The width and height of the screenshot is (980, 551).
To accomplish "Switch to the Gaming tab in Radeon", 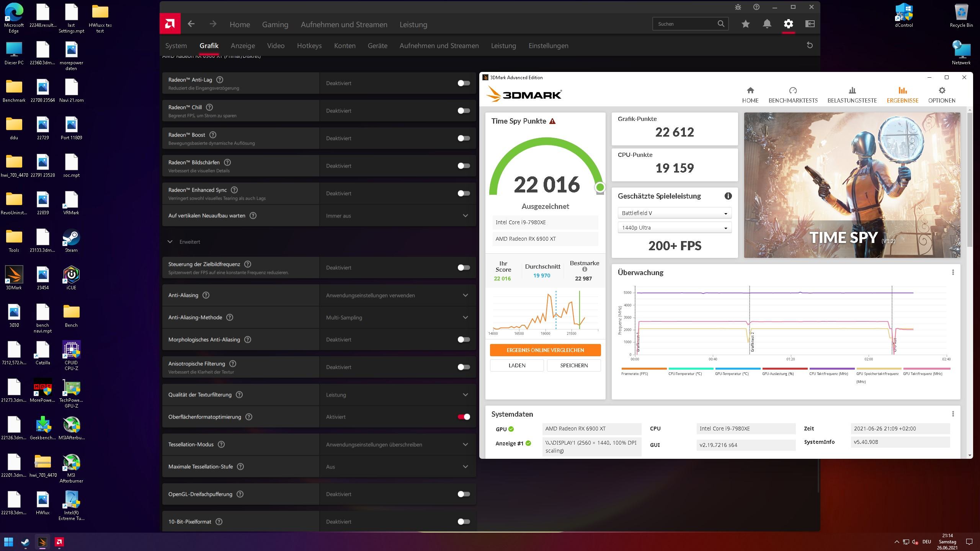I will [x=275, y=24].
